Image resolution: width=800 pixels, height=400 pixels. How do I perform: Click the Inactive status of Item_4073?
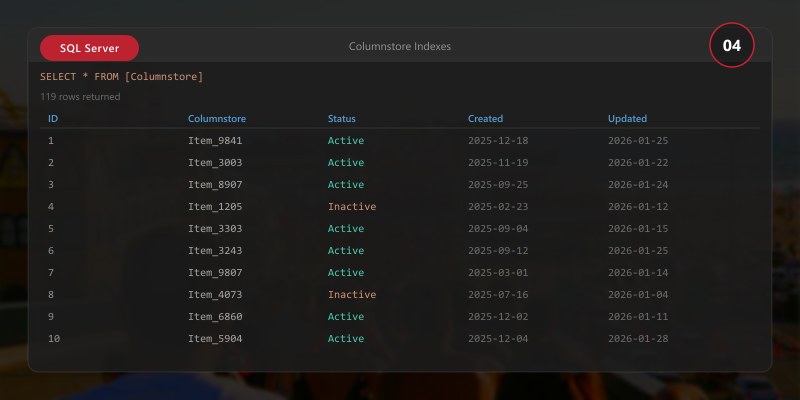[352, 294]
